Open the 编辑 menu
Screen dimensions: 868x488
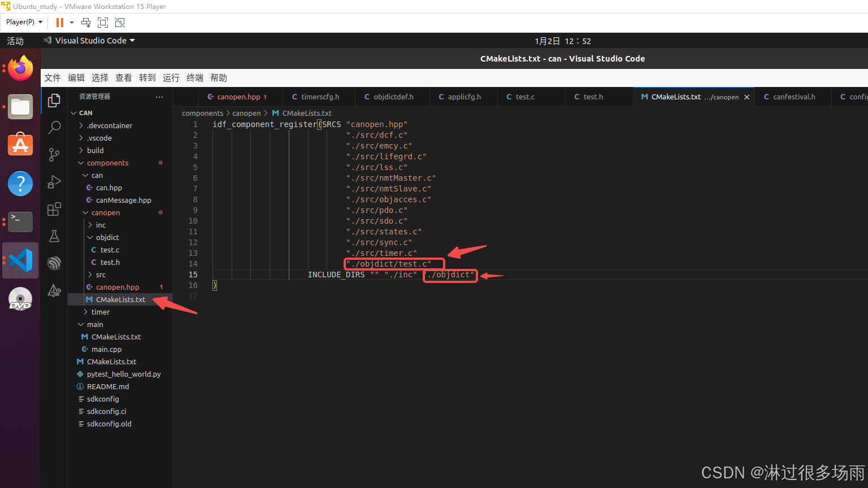click(x=76, y=78)
